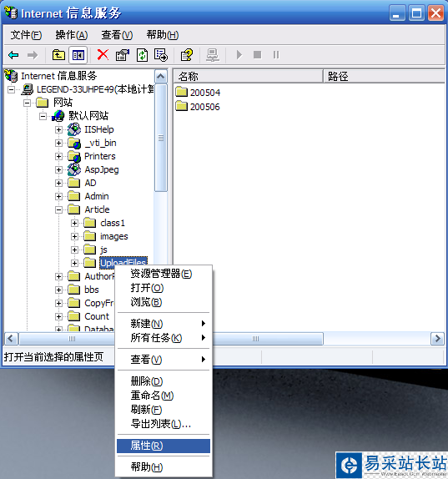Click the Pause item toolbar icon

[x=276, y=55]
